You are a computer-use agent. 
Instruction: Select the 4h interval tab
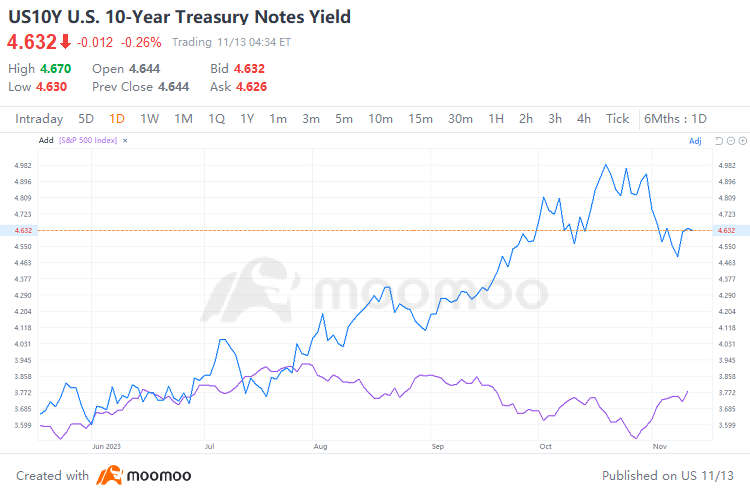(x=584, y=118)
